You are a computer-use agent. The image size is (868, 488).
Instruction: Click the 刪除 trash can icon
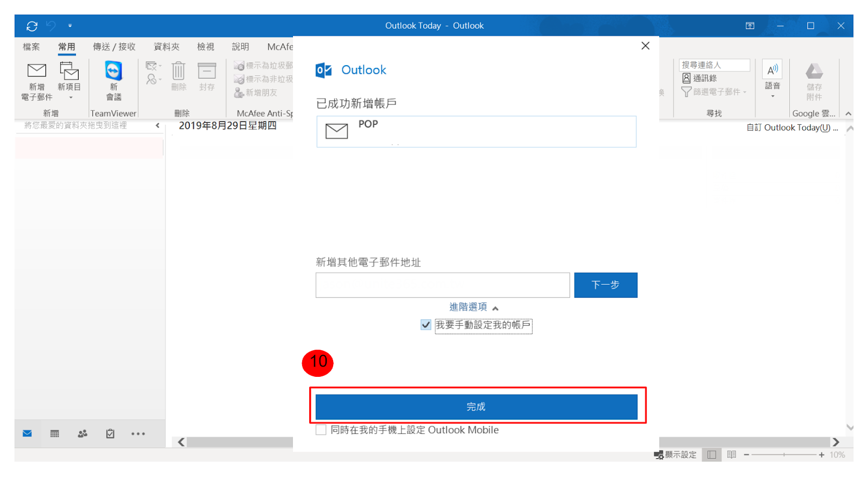[178, 76]
